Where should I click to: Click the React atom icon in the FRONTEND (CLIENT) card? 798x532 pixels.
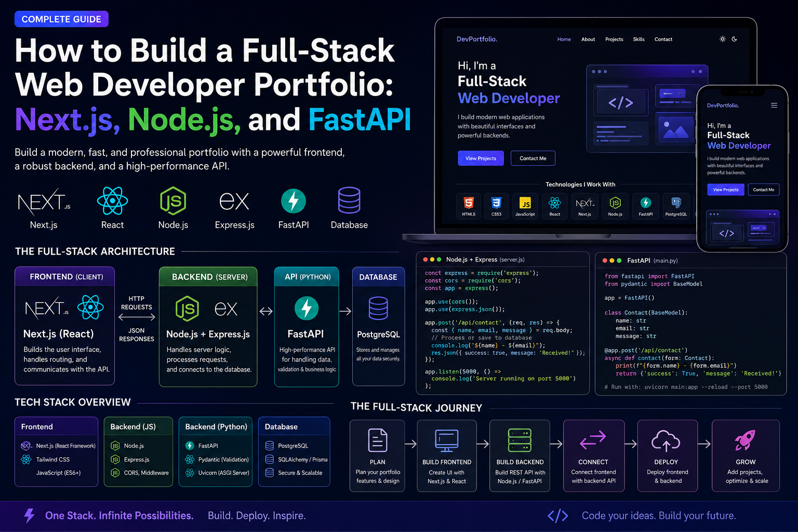[x=90, y=308]
